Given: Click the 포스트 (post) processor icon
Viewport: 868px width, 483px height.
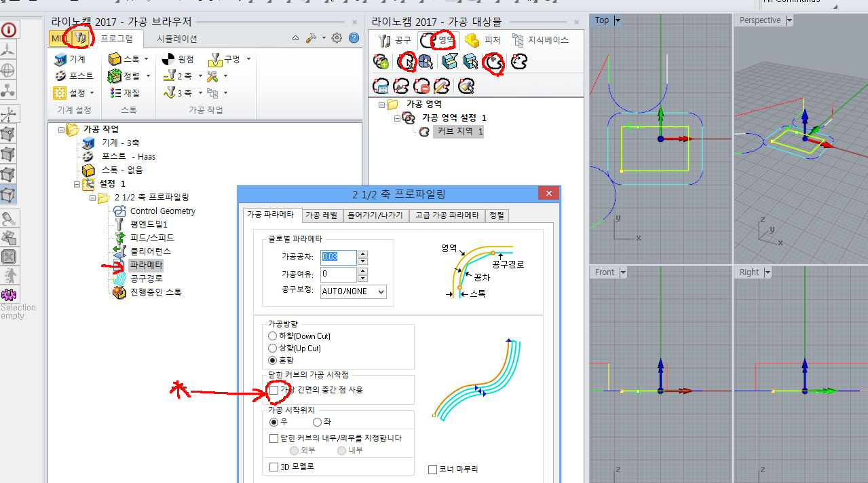Looking at the screenshot, I should (x=61, y=76).
